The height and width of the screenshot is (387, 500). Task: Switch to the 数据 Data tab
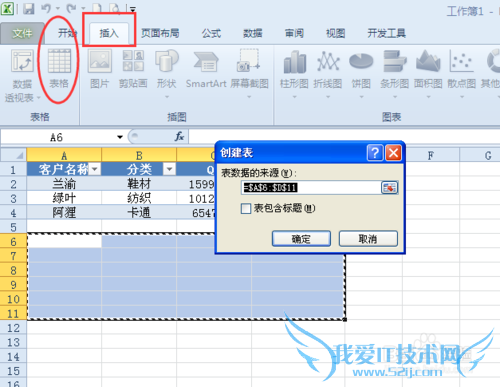pyautogui.click(x=253, y=33)
